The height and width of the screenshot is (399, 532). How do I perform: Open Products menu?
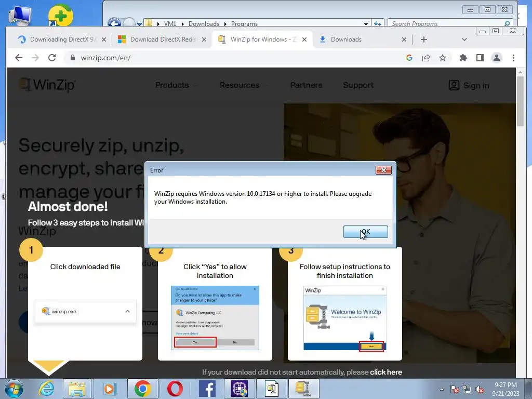tap(175, 85)
